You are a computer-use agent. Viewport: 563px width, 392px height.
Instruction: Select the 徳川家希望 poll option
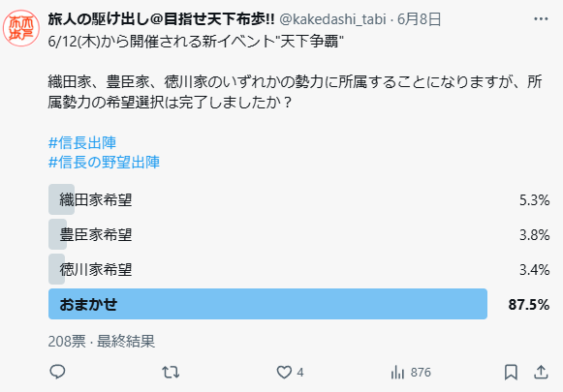click(x=298, y=269)
